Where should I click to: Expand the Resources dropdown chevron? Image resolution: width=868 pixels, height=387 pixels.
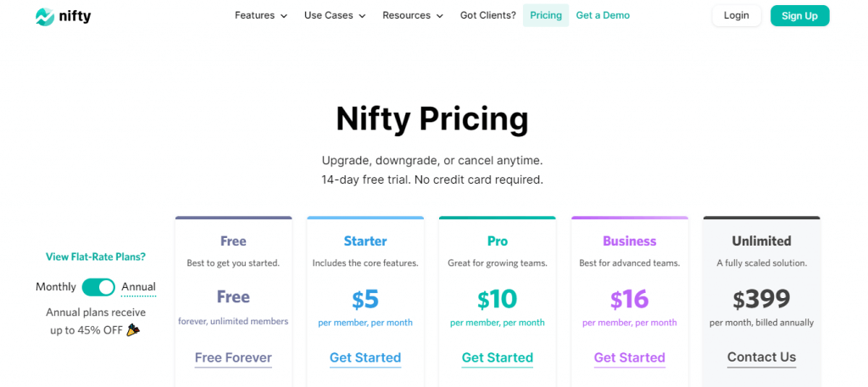click(x=440, y=16)
